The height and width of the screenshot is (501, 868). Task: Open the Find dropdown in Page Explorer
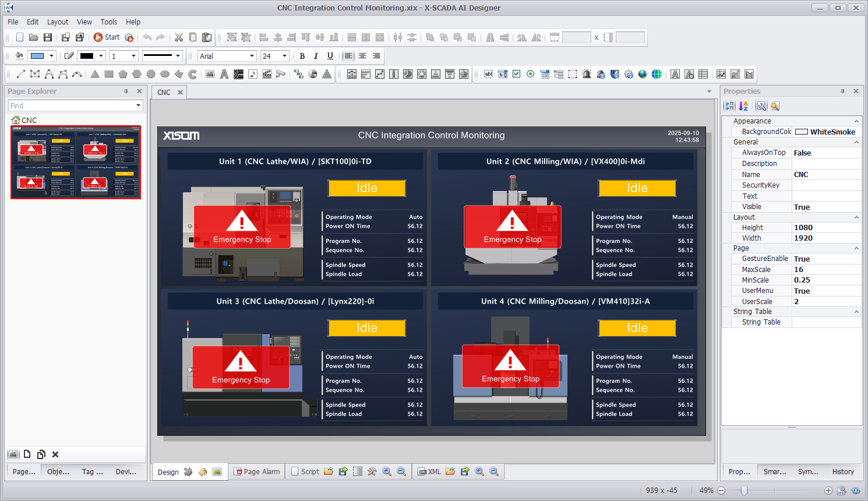pyautogui.click(x=139, y=105)
